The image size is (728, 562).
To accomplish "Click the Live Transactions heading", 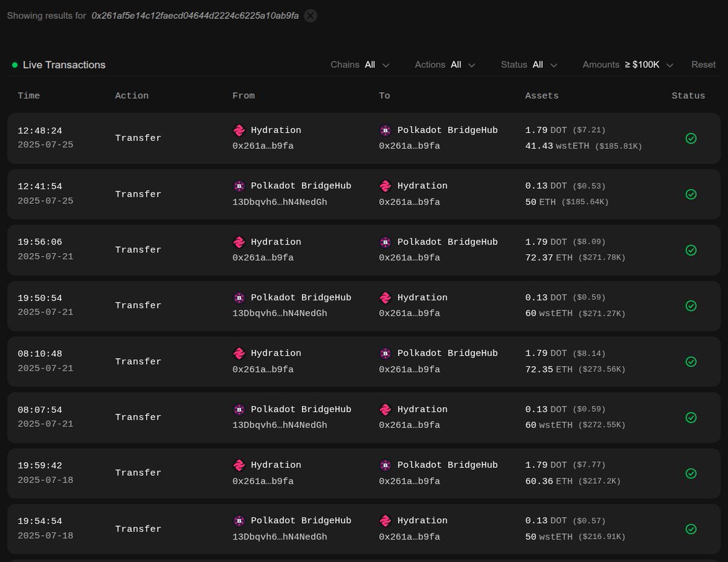I will point(64,65).
